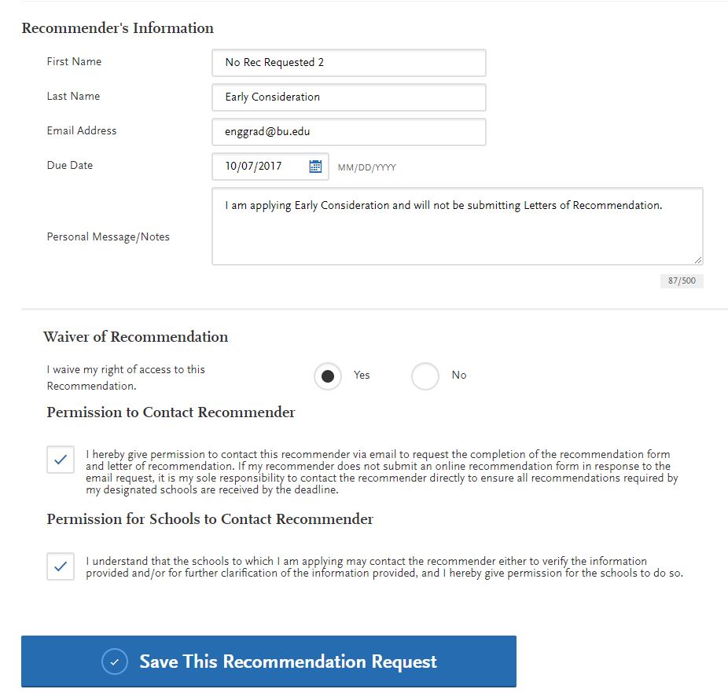The height and width of the screenshot is (700, 728).
Task: Click the Email Address label
Action: (x=82, y=131)
